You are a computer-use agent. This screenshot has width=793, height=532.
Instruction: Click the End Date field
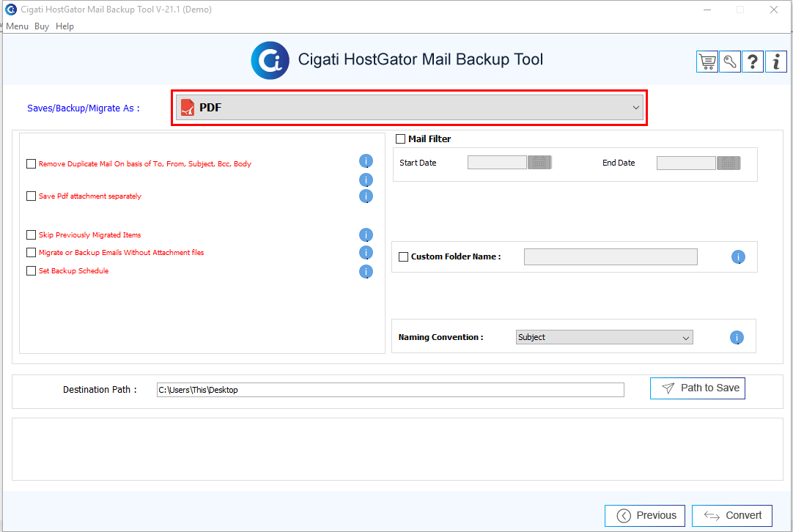686,163
